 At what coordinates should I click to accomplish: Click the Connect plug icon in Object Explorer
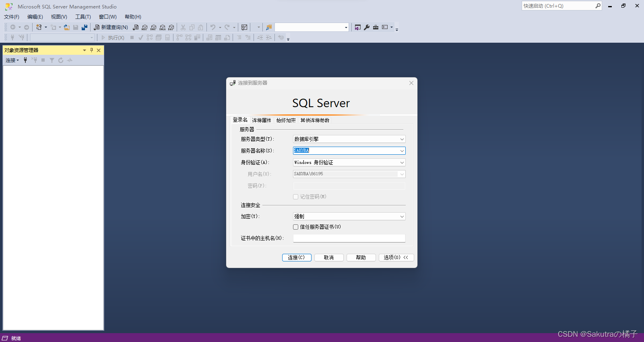pos(25,60)
